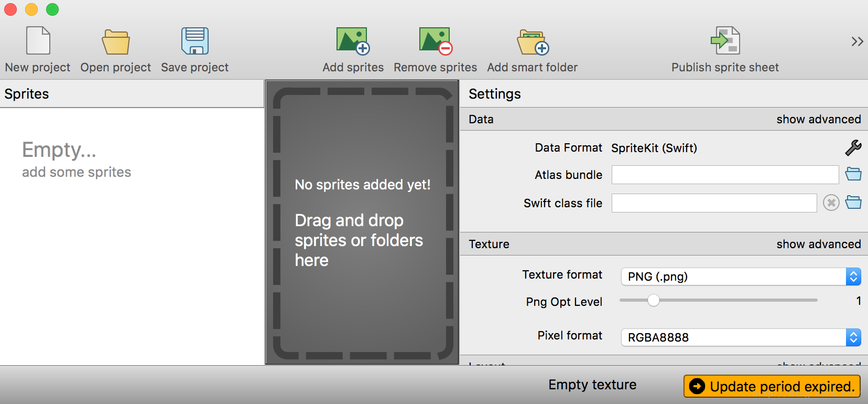Click the Remove sprites icon
The image size is (868, 404).
point(436,41)
